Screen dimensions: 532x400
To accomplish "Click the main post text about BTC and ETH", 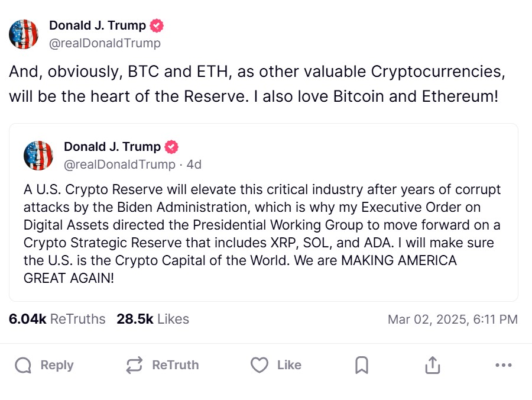I will pos(257,83).
